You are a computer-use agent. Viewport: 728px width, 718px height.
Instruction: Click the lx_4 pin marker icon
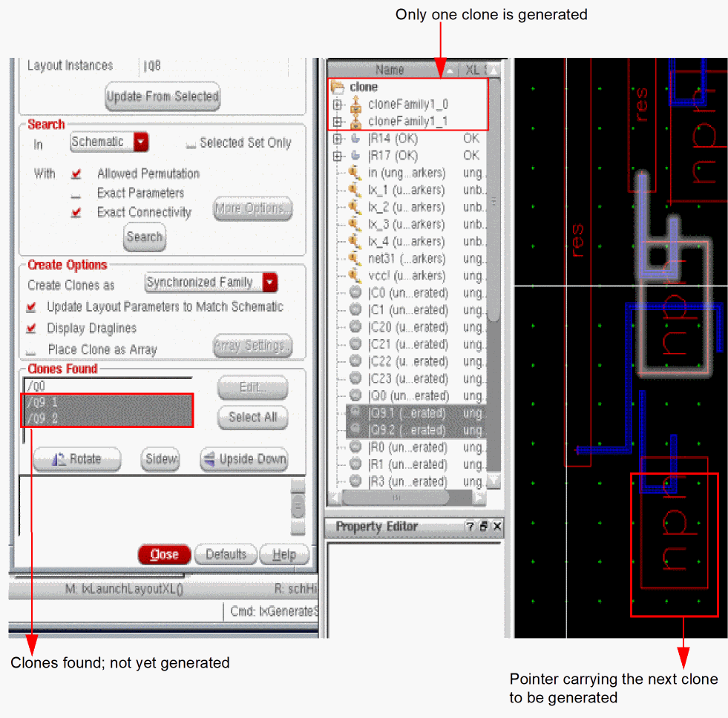point(355,241)
